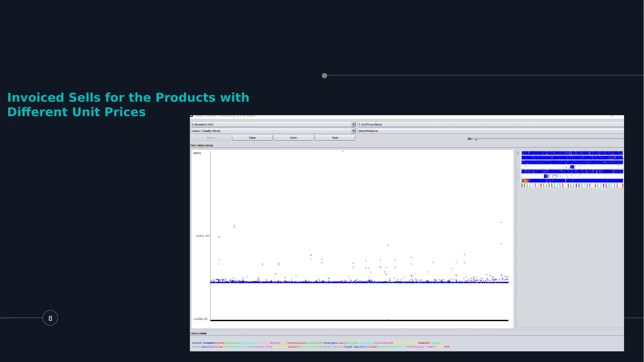
Task: Click the Unspecified class colour label
Action: point(386,347)
